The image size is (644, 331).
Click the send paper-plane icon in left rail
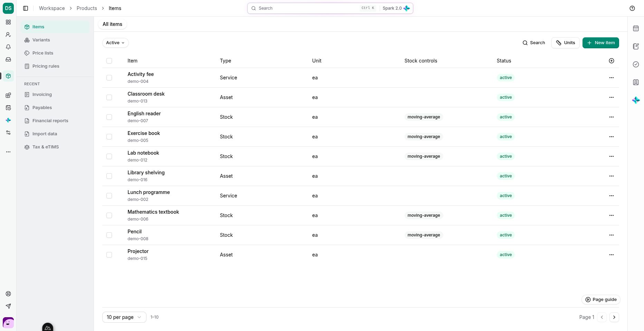8,306
